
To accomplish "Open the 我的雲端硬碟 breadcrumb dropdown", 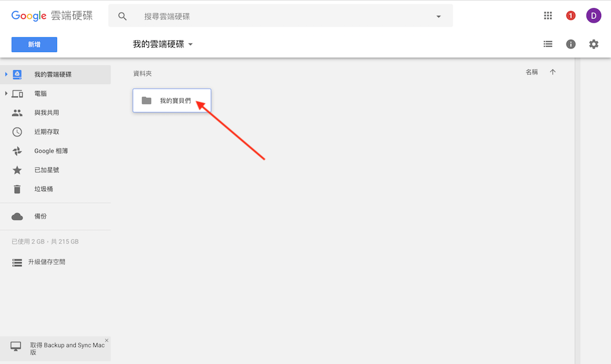I will coord(163,44).
